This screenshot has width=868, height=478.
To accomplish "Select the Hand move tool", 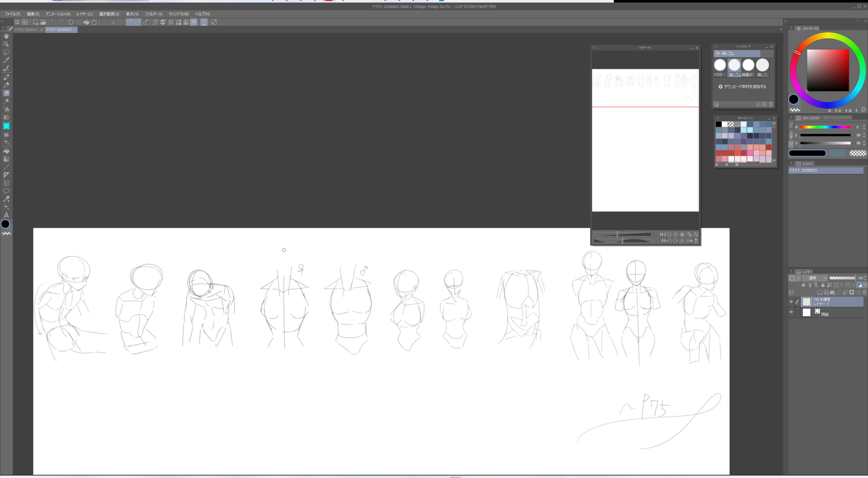I will [6, 36].
